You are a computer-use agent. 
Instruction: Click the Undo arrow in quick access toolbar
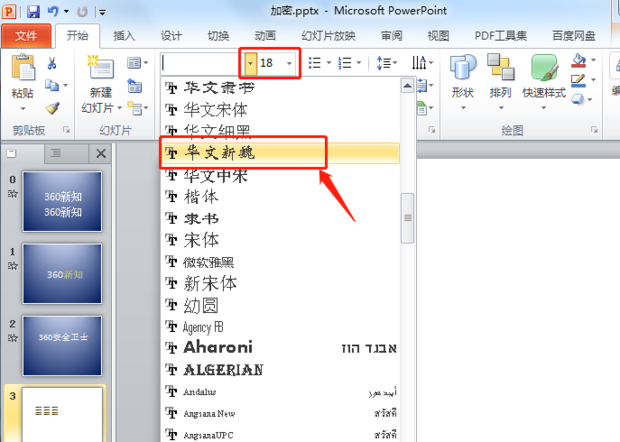54,12
